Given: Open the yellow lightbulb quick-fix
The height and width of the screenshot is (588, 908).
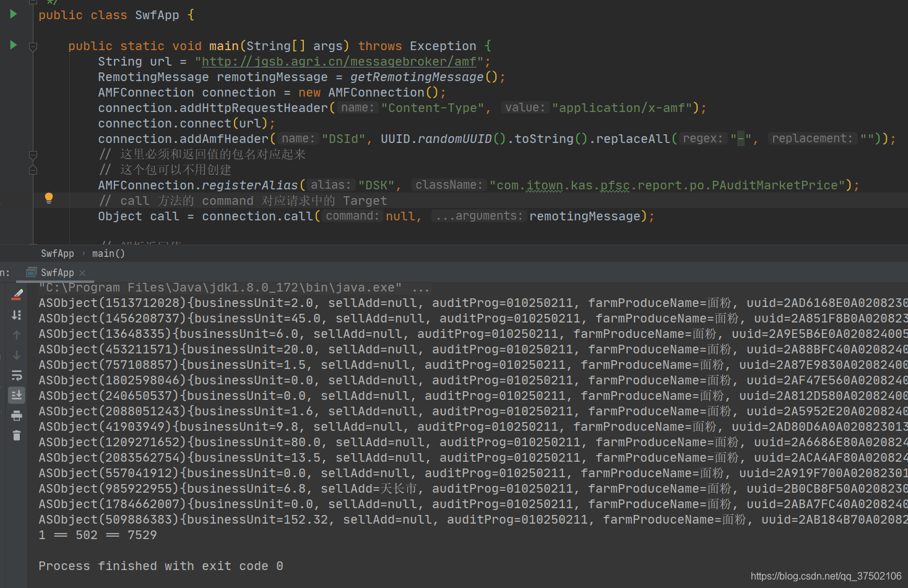Looking at the screenshot, I should pos(49,198).
